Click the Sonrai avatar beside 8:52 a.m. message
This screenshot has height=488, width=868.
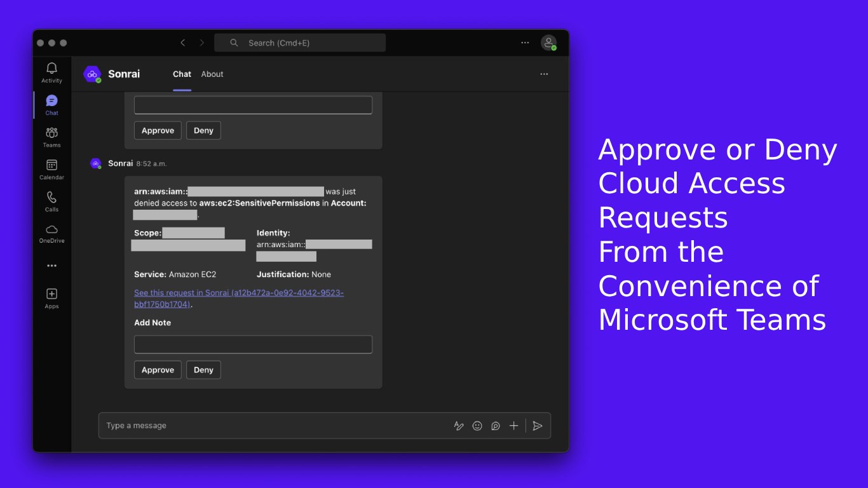[95, 163]
